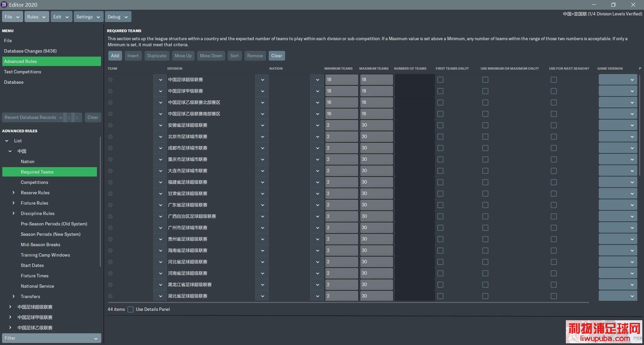Image resolution: width=644 pixels, height=345 pixels.
Task: Expand Fixture Rules tree node
Action: point(13,203)
